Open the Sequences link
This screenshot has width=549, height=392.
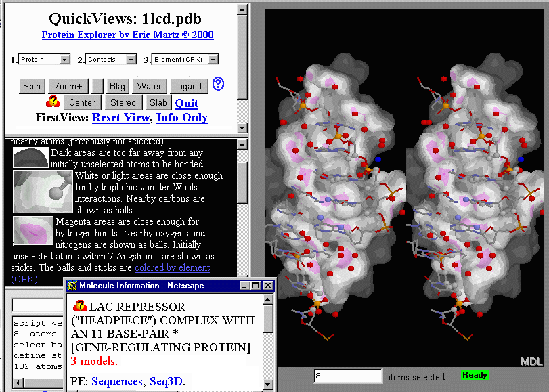click(116, 382)
